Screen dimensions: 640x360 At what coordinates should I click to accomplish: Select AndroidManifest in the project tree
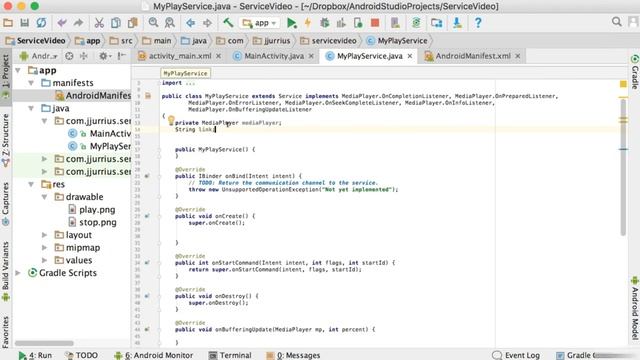click(x=93, y=96)
